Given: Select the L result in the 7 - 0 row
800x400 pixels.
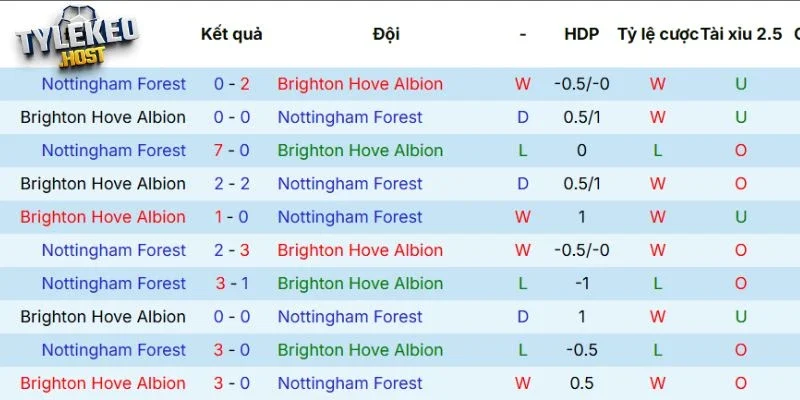Looking at the screenshot, I should tap(523, 150).
